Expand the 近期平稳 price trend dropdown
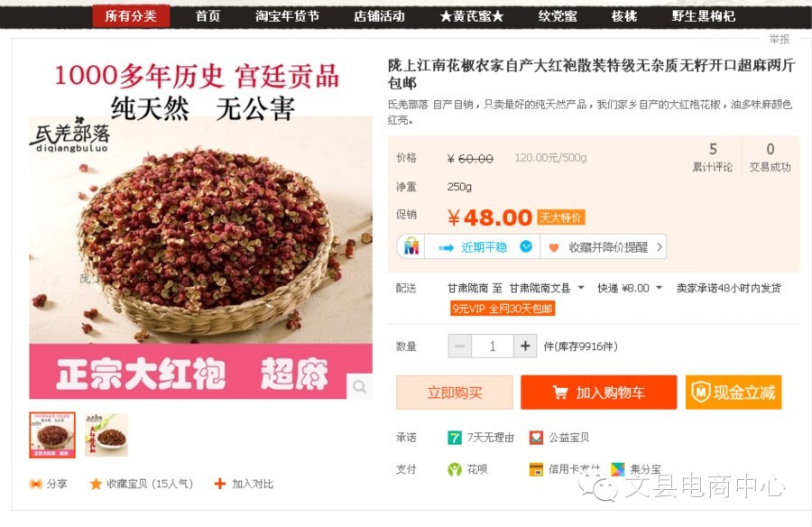Viewport: 812px width, 527px height. coord(526,246)
